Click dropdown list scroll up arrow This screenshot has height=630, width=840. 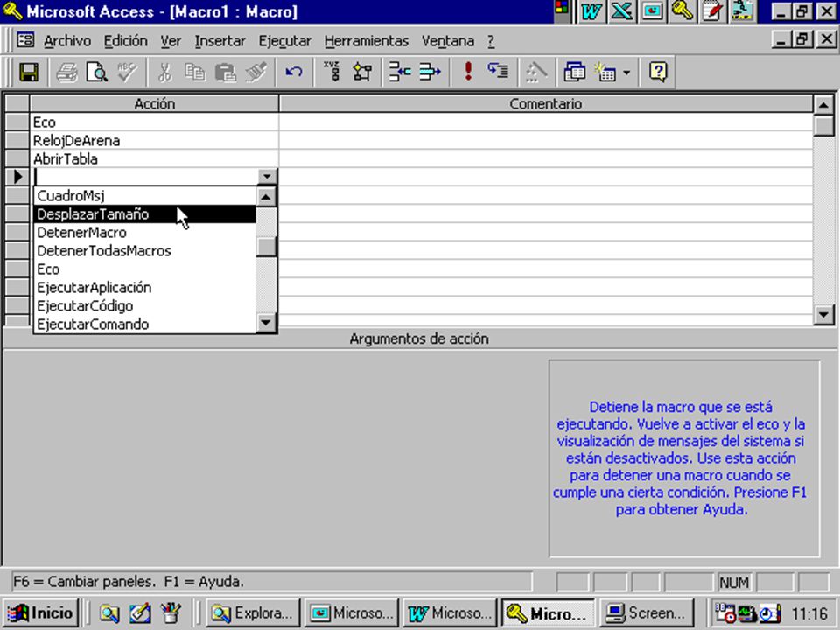tap(266, 197)
